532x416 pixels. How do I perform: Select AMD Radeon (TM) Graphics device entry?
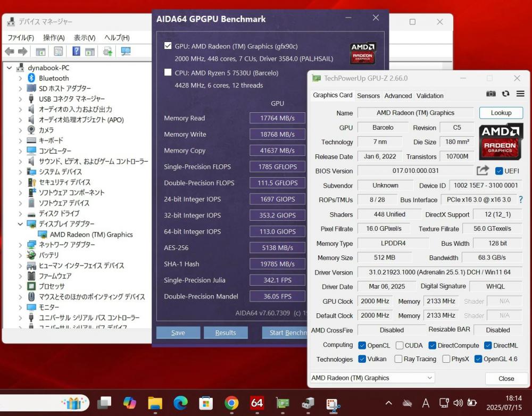click(91, 235)
